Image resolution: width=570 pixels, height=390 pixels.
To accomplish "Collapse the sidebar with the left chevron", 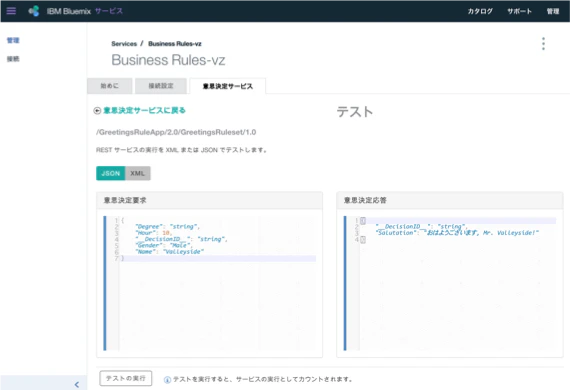I will (x=76, y=384).
